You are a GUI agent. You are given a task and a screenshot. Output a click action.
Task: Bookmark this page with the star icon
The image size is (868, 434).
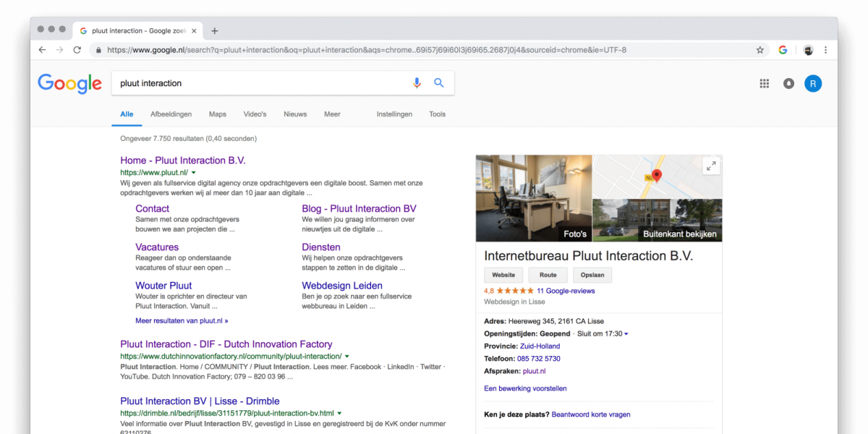[760, 50]
